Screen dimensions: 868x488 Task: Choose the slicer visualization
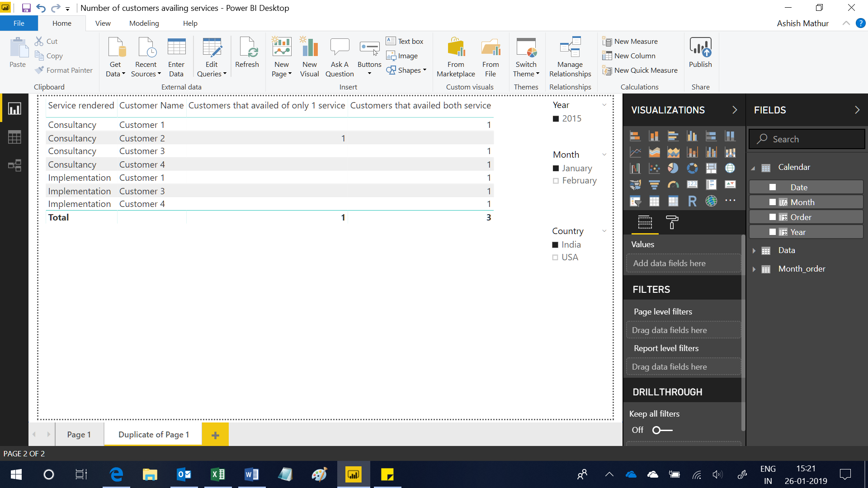click(x=635, y=201)
